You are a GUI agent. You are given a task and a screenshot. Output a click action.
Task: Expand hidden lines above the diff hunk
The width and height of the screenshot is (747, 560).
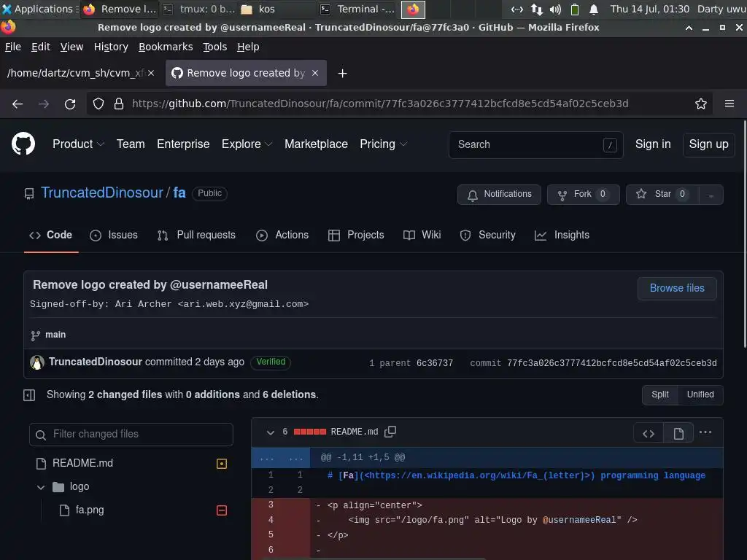coord(281,458)
